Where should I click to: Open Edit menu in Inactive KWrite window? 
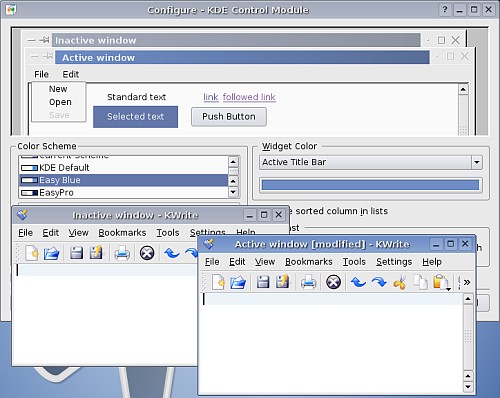[x=50, y=233]
